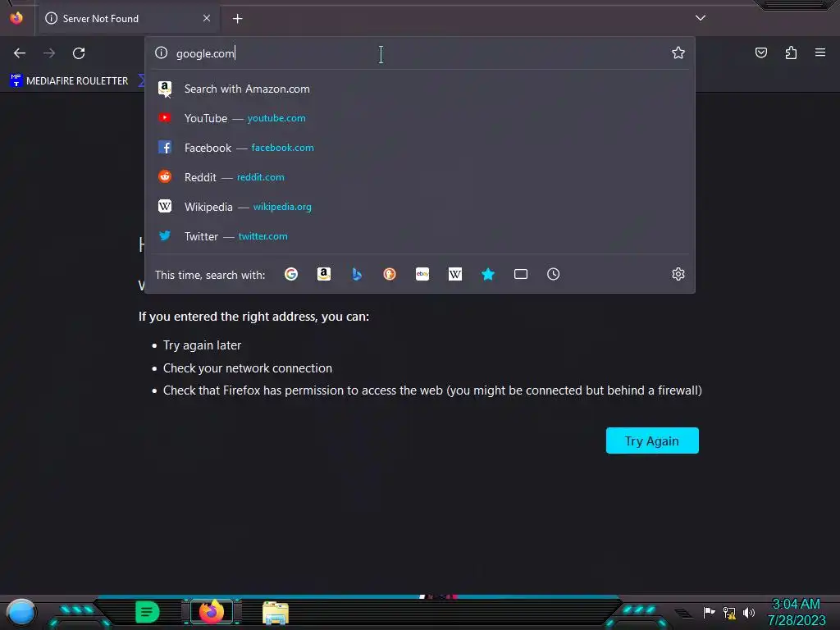Open the Extensions puzzle icon

click(x=791, y=52)
